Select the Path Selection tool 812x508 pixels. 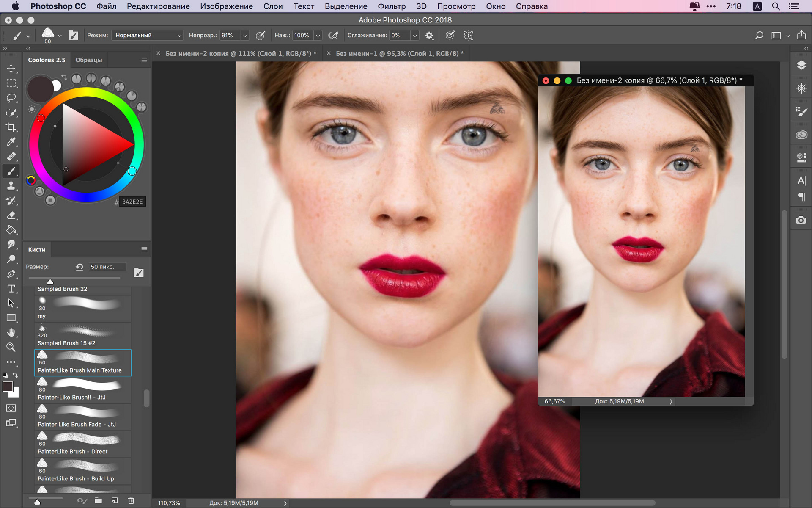11,303
